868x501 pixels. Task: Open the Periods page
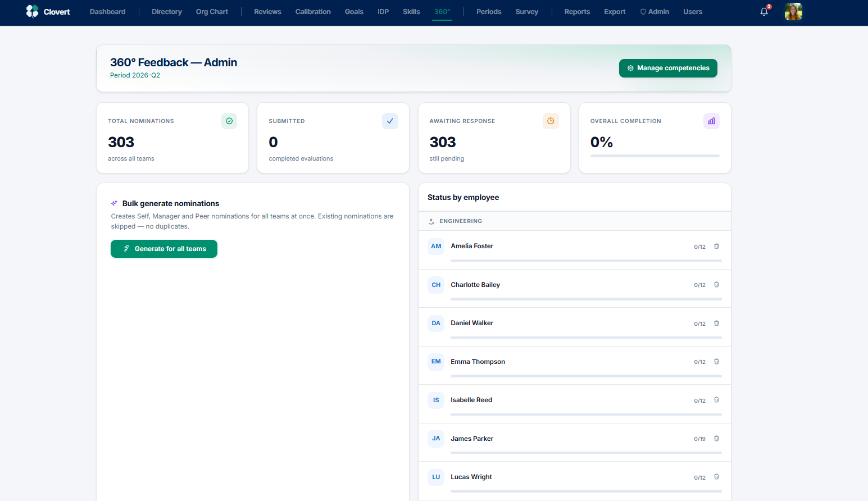tap(489, 12)
